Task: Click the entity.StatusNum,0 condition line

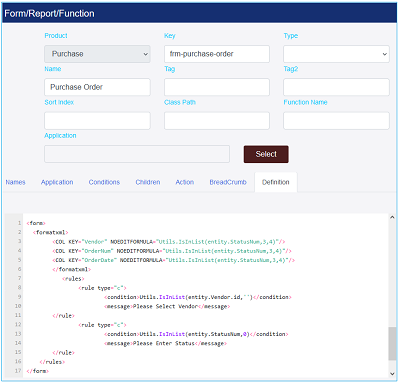Action: coord(196,334)
